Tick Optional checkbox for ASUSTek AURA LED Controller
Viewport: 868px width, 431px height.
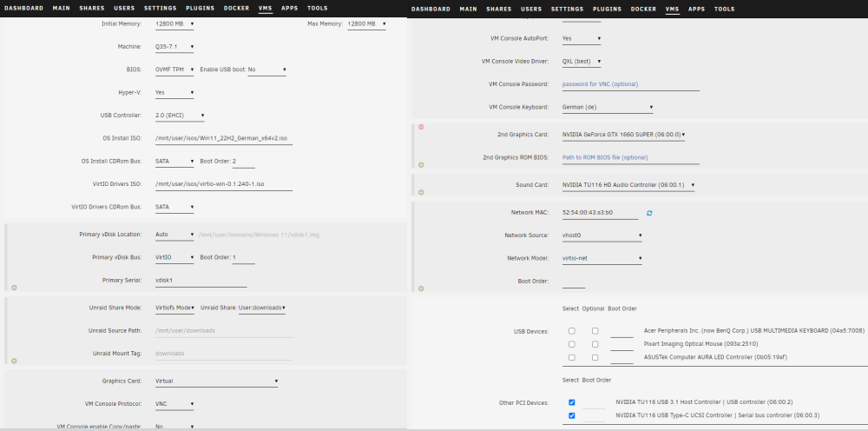pyautogui.click(x=595, y=357)
